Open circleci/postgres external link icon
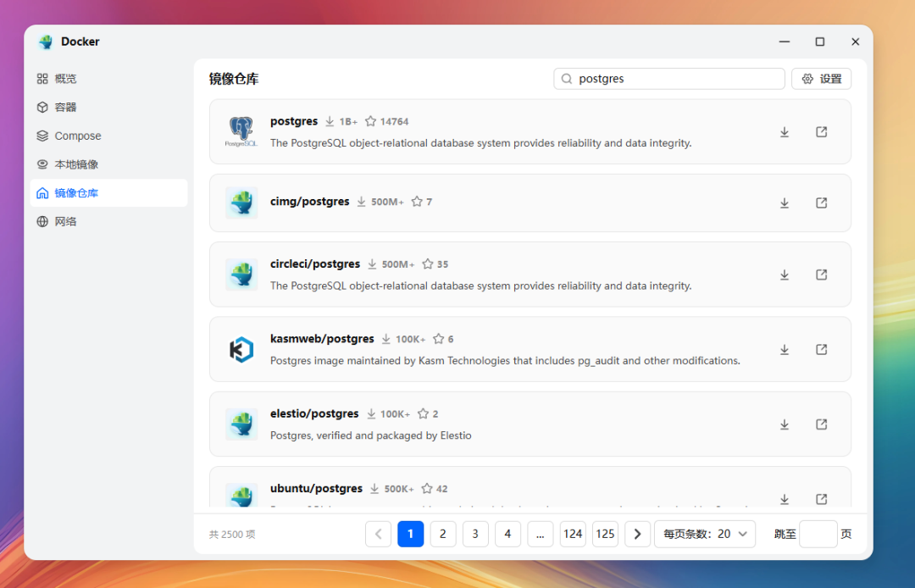The height and width of the screenshot is (588, 915). [821, 275]
